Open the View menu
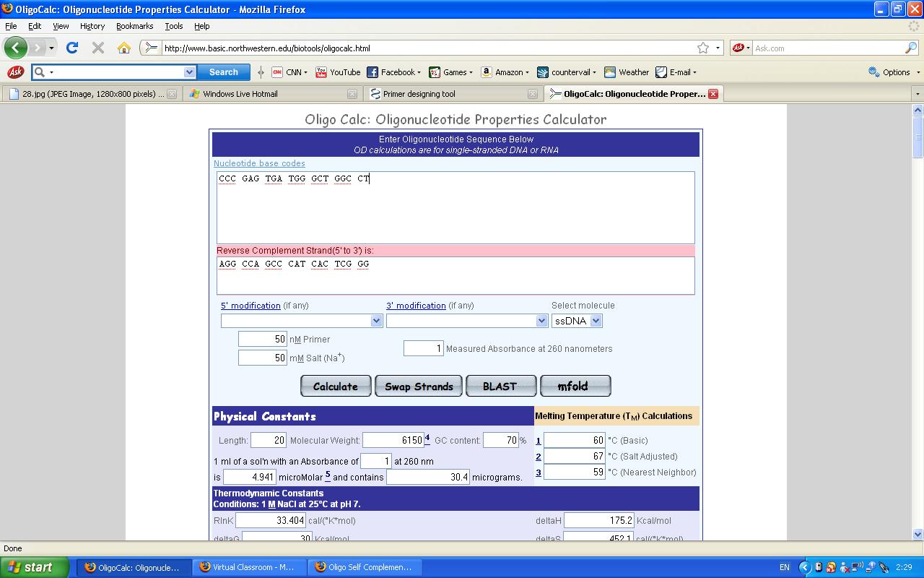The height and width of the screenshot is (578, 924). click(61, 26)
